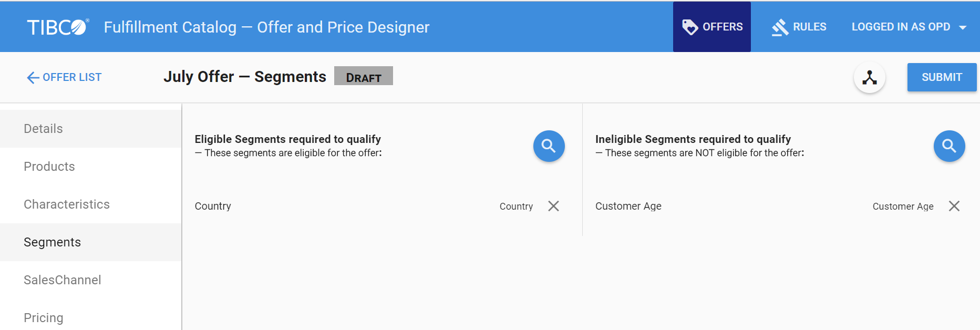The width and height of the screenshot is (980, 330).
Task: Switch to the Characteristics section
Action: click(x=67, y=204)
